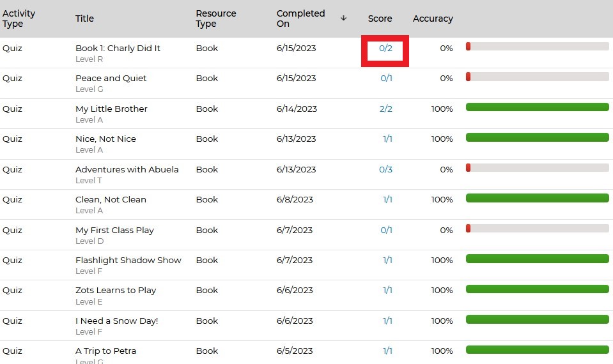This screenshot has height=364, width=613.
Task: Open the 0/3 score for Adventures with Abuela
Action: pos(385,169)
